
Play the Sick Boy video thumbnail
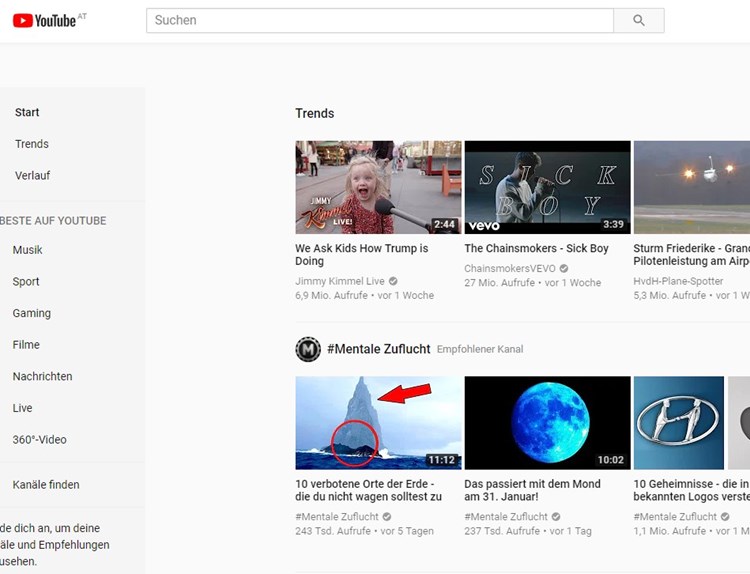(547, 187)
